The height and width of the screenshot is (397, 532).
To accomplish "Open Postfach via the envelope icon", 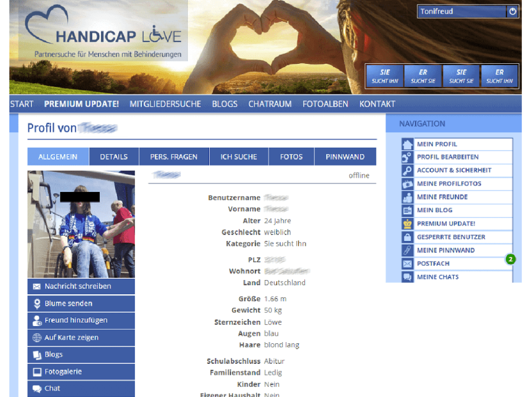I will pyautogui.click(x=408, y=263).
